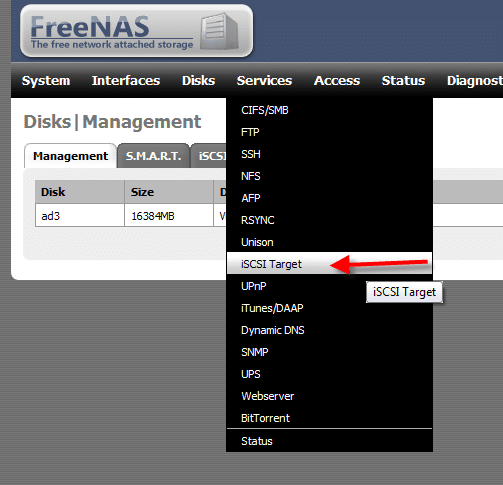The width and height of the screenshot is (503, 485).
Task: Click the FreeNAS logo server icon
Action: point(219,31)
